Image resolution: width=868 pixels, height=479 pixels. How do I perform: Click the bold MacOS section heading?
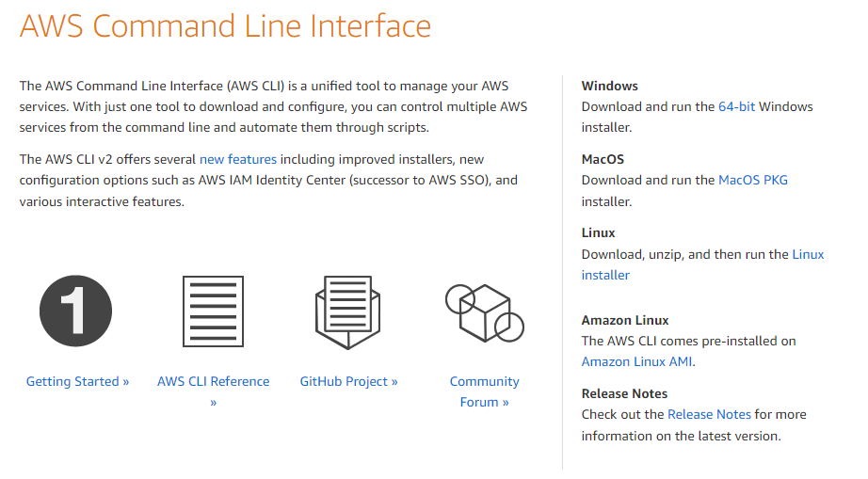click(x=603, y=159)
